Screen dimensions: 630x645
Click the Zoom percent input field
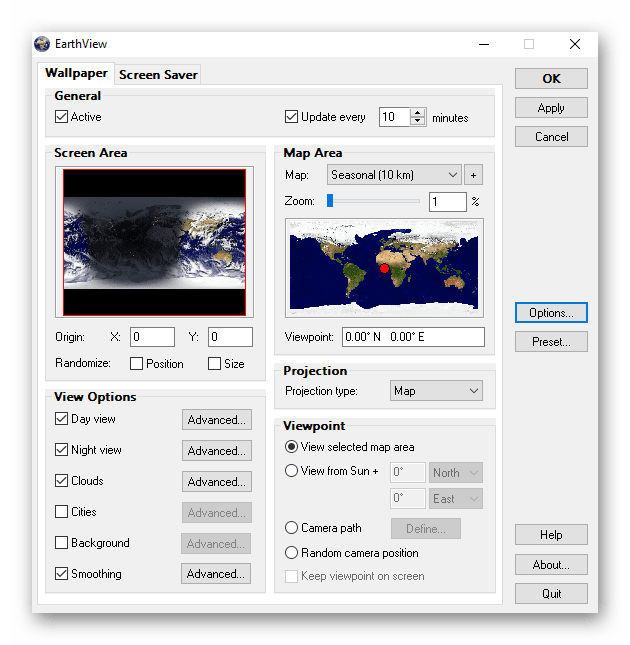[x=447, y=202]
